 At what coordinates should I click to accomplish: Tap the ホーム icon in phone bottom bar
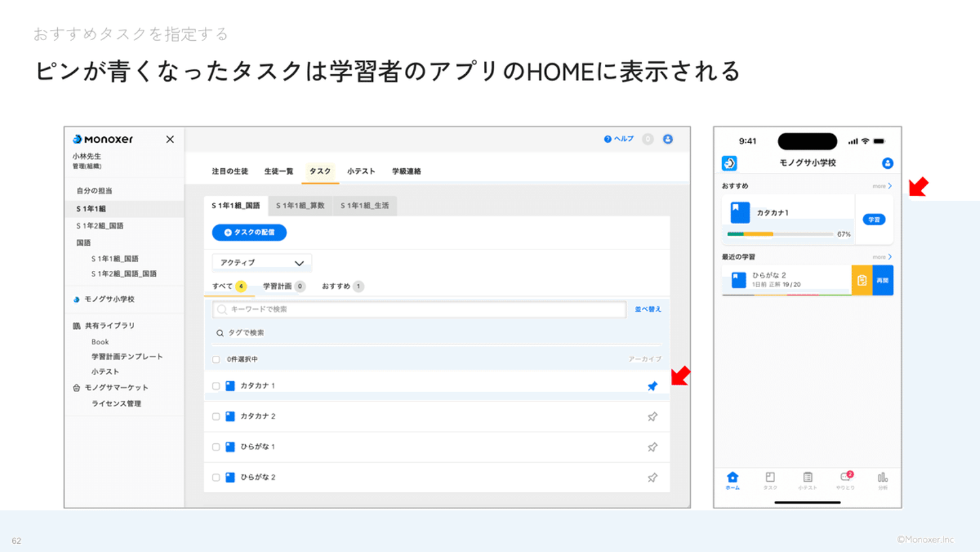pos(732,481)
